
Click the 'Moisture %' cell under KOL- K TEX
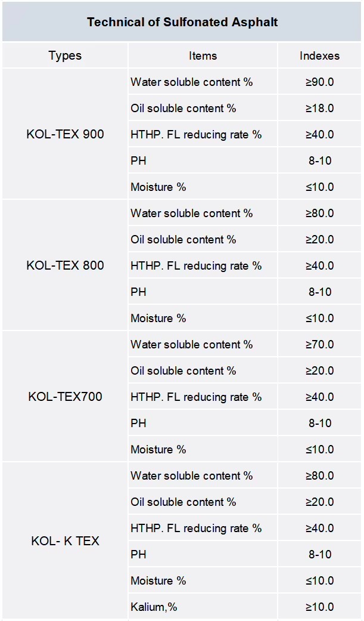(203, 580)
